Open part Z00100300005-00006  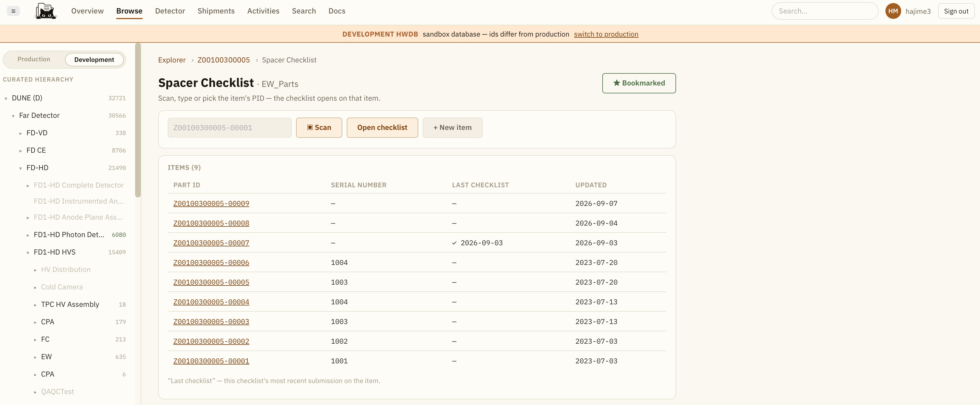pos(211,262)
